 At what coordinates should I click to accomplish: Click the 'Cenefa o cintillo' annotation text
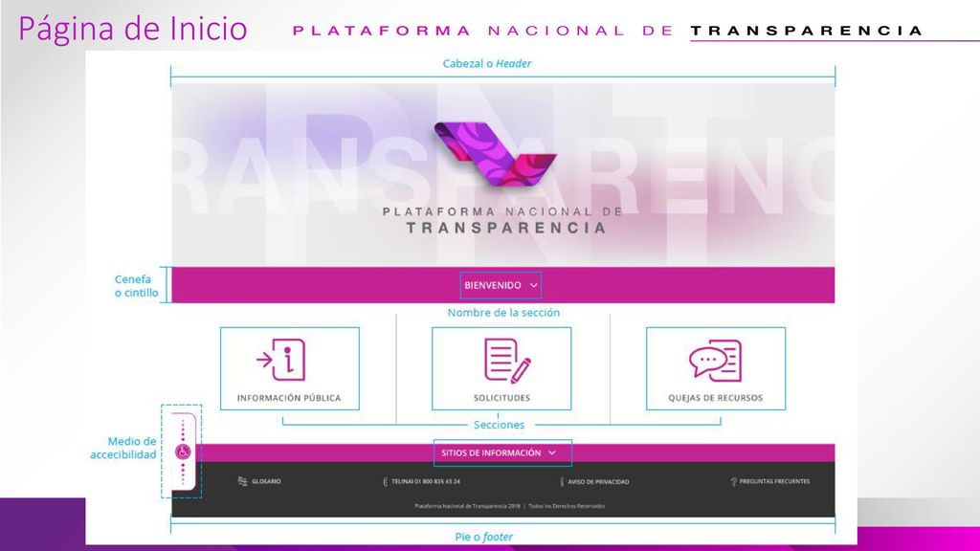[136, 285]
